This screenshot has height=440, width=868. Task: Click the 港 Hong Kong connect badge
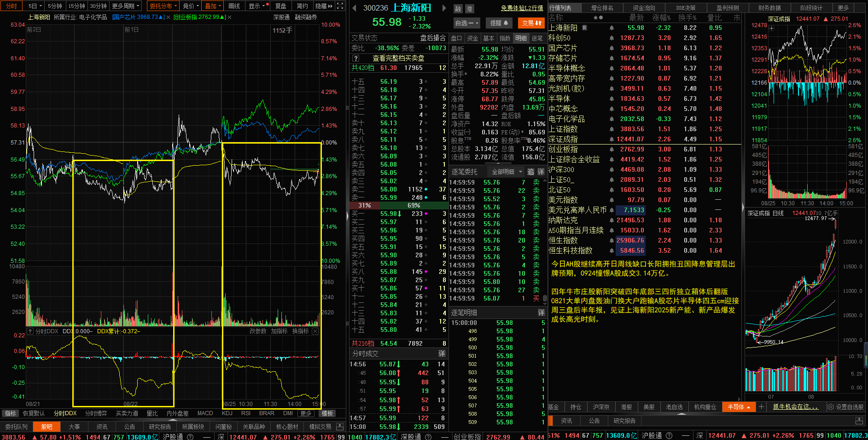point(469,9)
